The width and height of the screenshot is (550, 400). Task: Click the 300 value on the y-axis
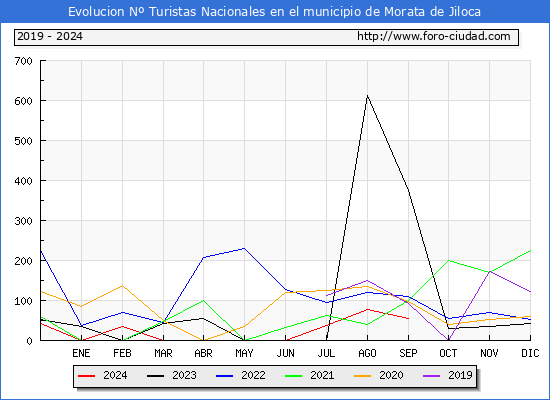tap(24, 221)
